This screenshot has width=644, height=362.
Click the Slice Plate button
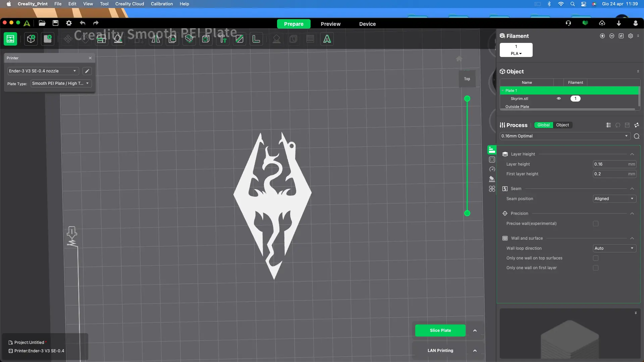pos(440,330)
